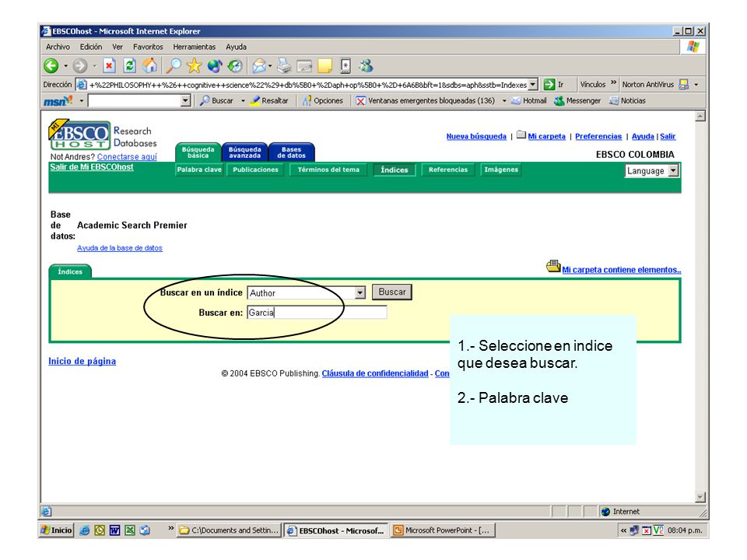
Task: Select the Imágenes sub-tab
Action: point(501,170)
